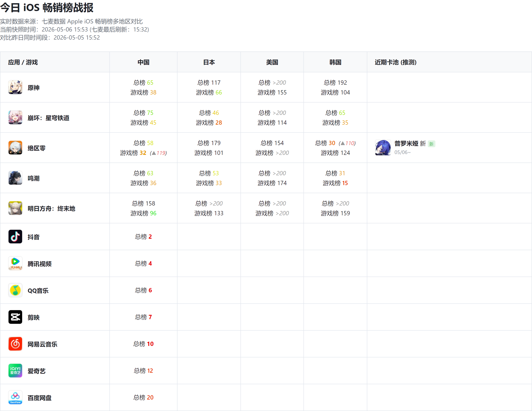
Task: Click 爱奇艺's 总榜 12 rank
Action: coord(143,370)
